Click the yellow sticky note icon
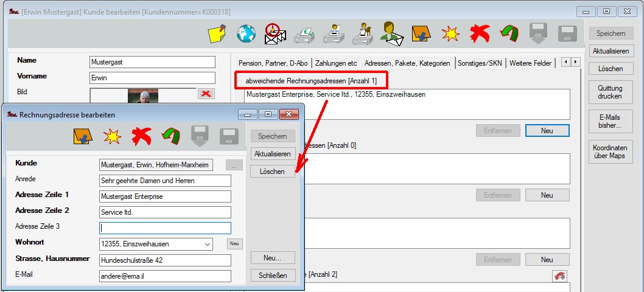644x292 pixels. click(217, 34)
